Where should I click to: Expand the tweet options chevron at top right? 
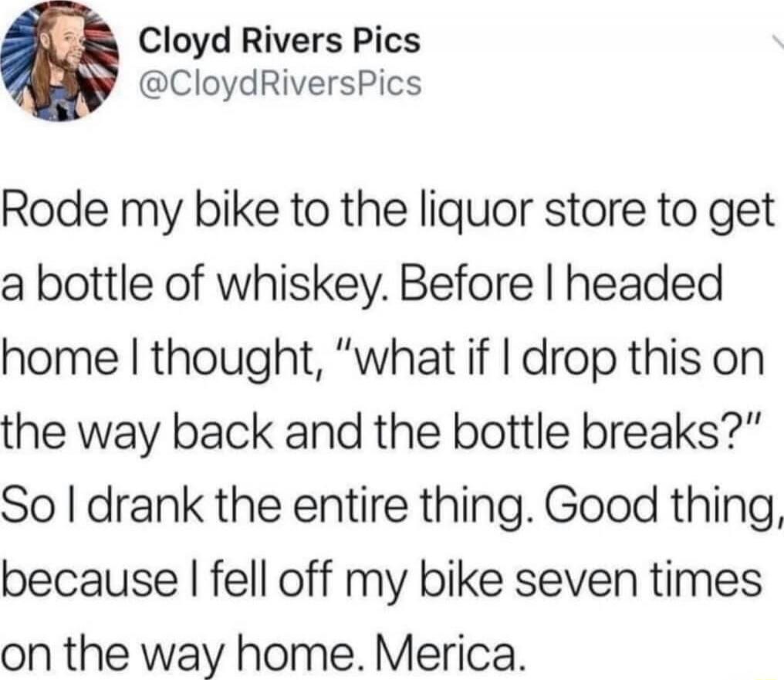coord(778,42)
